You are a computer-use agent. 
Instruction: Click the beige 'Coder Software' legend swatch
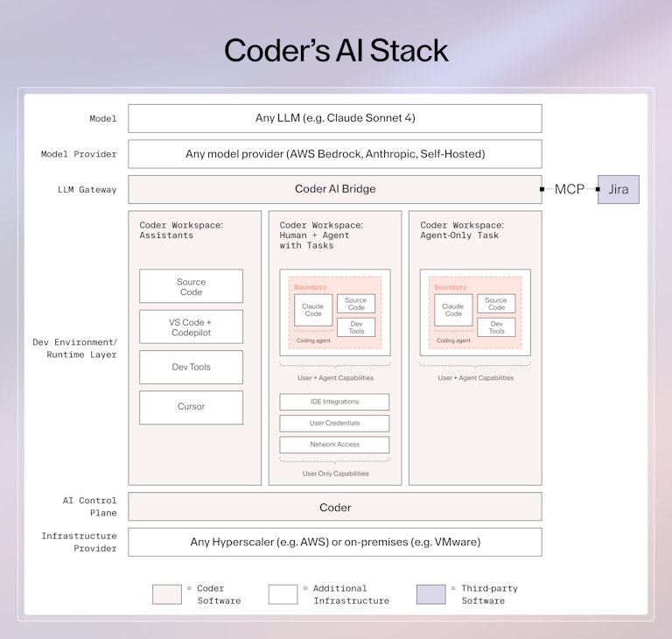tap(167, 594)
